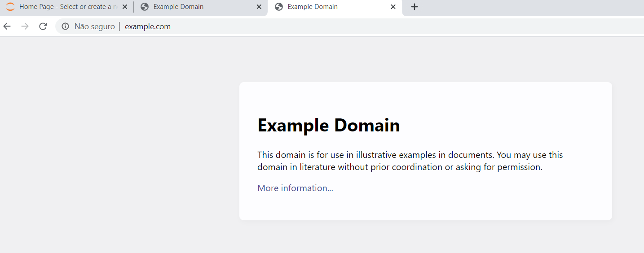
Task: Select the active Example Domain tab title
Action: click(x=313, y=7)
